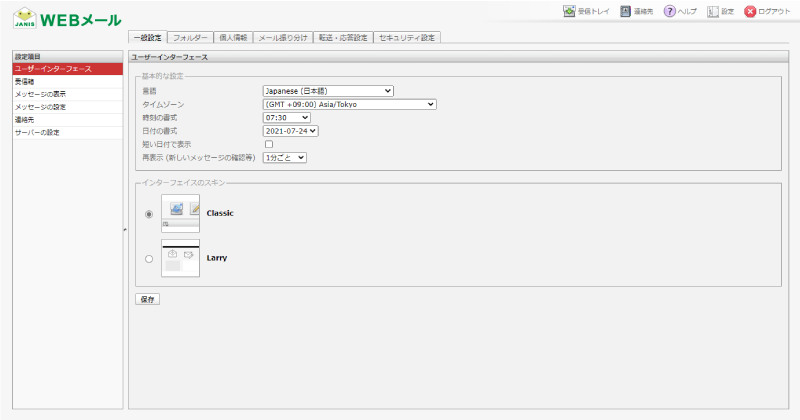
Task: Select the Classic skin radio button
Action: [x=149, y=213]
